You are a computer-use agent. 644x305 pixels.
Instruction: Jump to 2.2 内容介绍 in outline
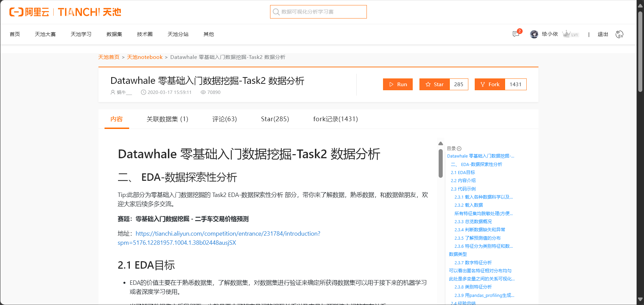pyautogui.click(x=463, y=180)
